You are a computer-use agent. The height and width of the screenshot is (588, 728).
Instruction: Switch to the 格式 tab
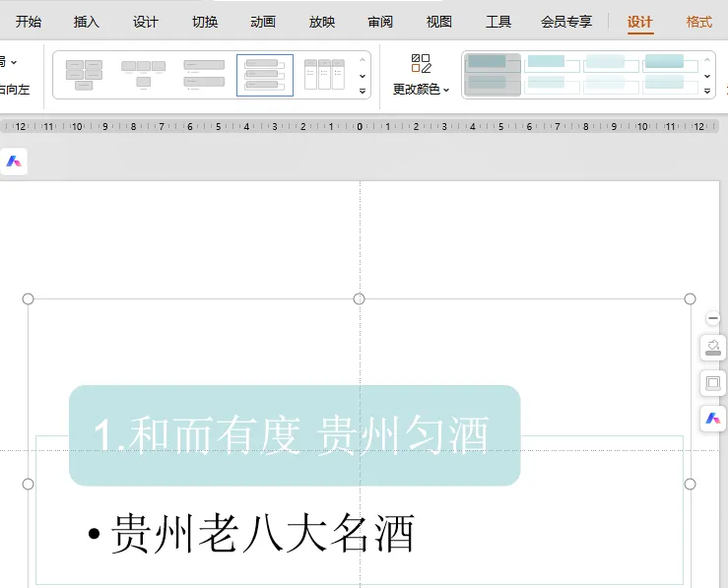pos(698,22)
